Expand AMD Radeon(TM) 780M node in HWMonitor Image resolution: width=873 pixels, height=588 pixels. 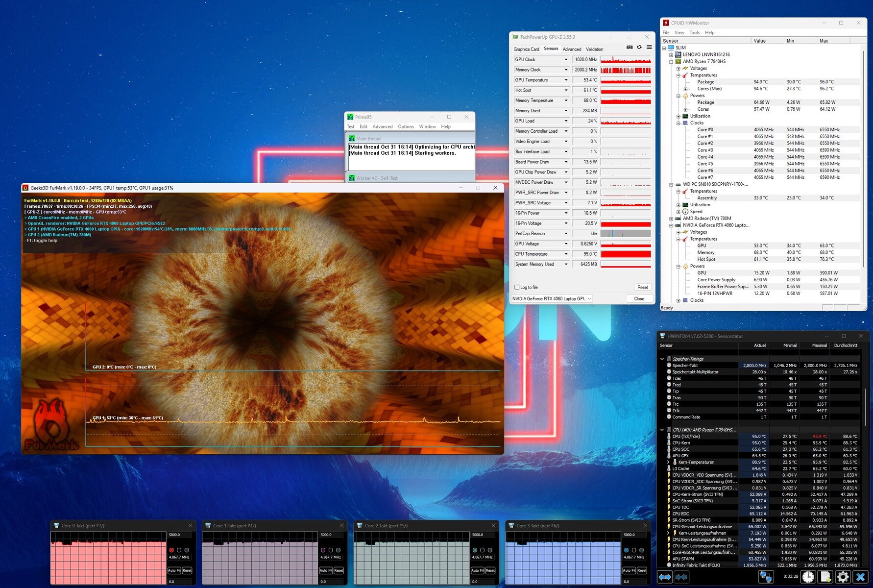tap(671, 219)
